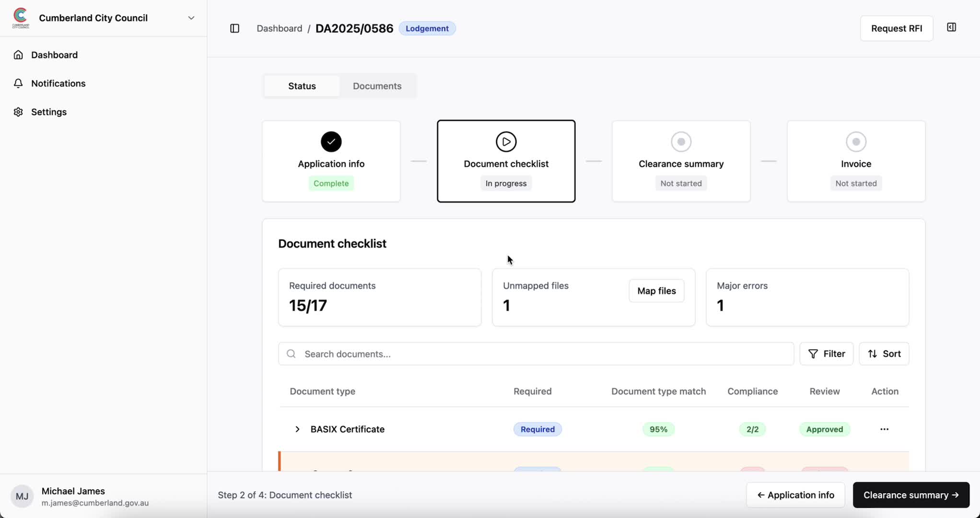
Task: Toggle the left sidebar panel icon
Action: pos(234,28)
